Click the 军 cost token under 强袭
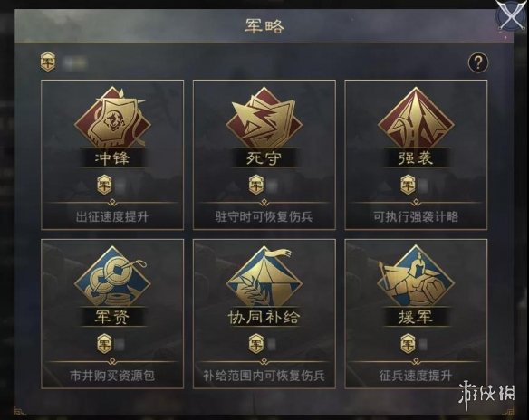This screenshot has height=420, width=529. [x=408, y=185]
